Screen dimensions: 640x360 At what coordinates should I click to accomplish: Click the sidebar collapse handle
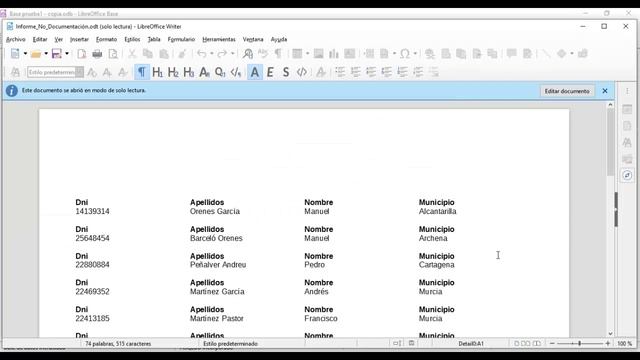(616, 209)
